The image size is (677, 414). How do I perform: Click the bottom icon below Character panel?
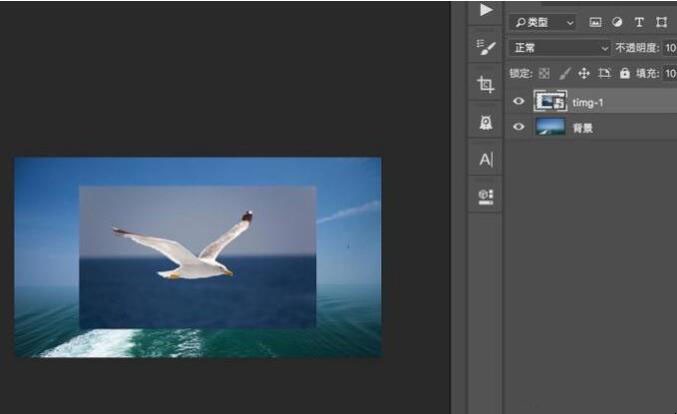(x=486, y=196)
